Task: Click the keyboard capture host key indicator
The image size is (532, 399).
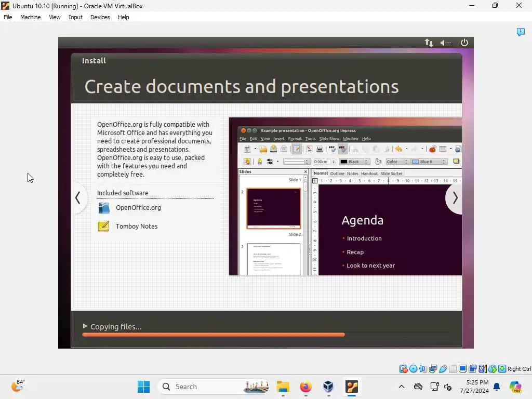Action: point(502,369)
